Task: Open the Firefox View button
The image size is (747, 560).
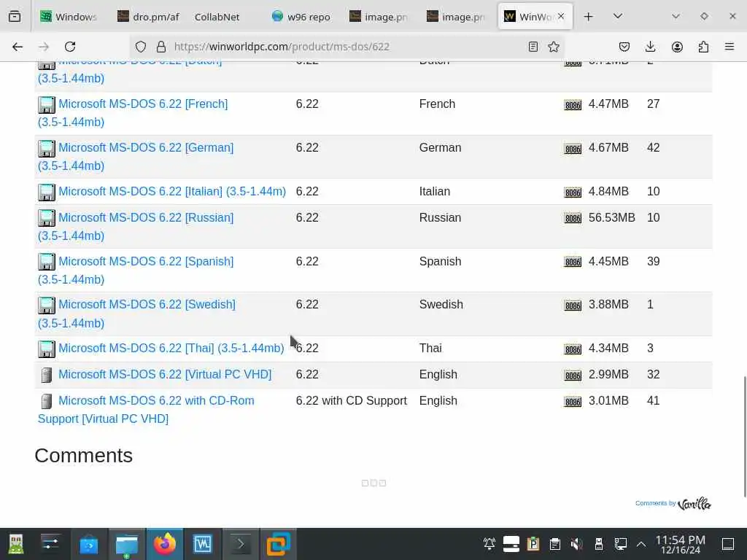Action: click(x=15, y=17)
